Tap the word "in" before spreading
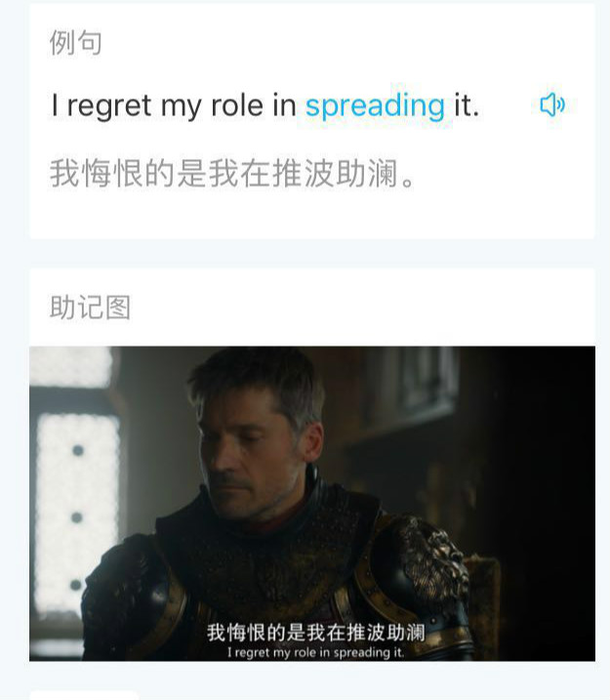The height and width of the screenshot is (700, 610). 285,105
